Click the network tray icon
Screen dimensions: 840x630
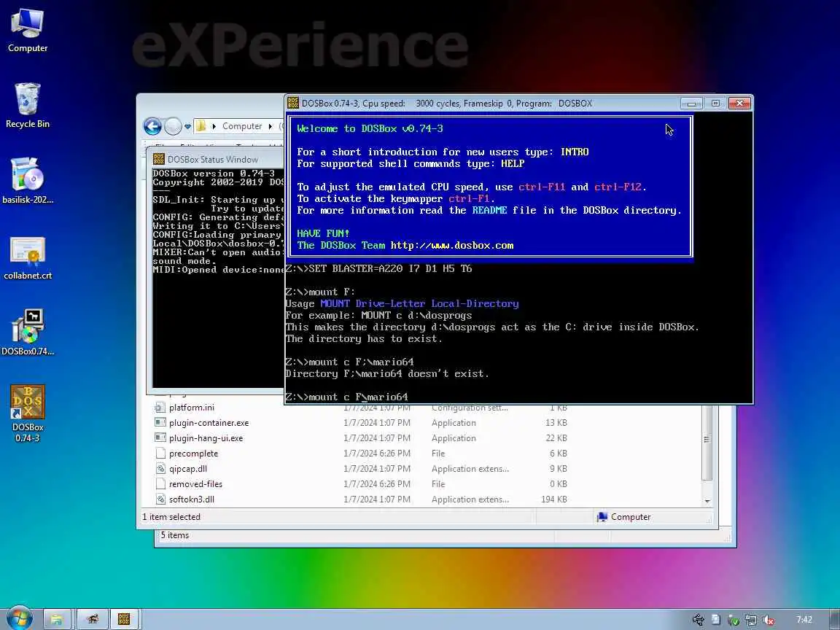[751, 620]
